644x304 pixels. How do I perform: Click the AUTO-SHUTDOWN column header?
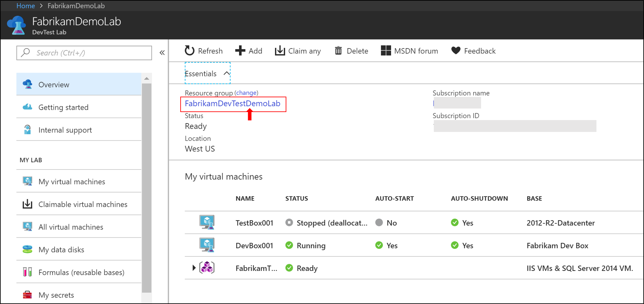tap(479, 198)
